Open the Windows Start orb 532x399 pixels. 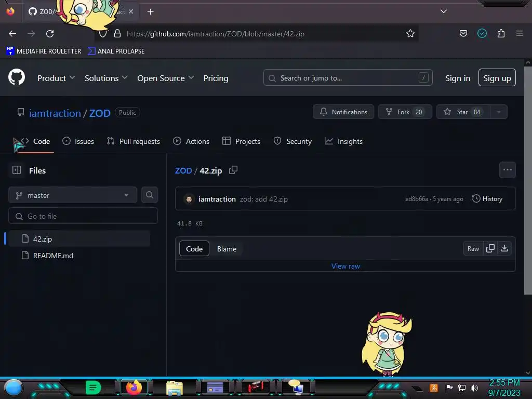click(x=13, y=388)
